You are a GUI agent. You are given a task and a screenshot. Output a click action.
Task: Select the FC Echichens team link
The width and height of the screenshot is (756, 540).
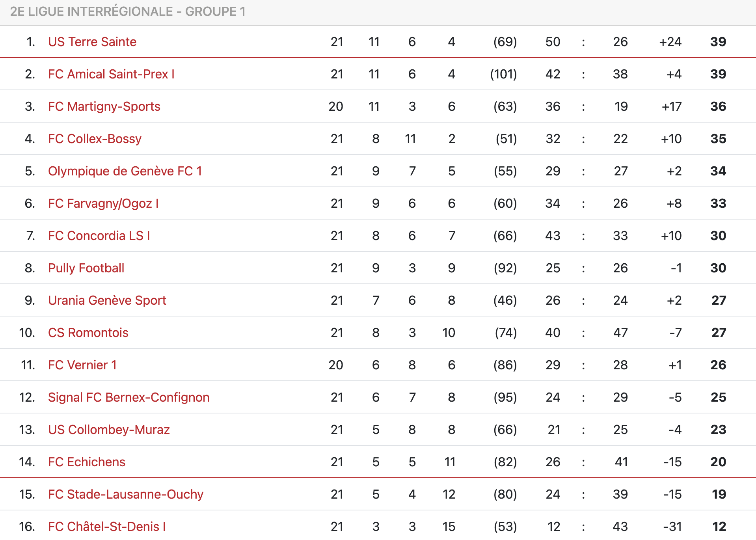point(86,462)
